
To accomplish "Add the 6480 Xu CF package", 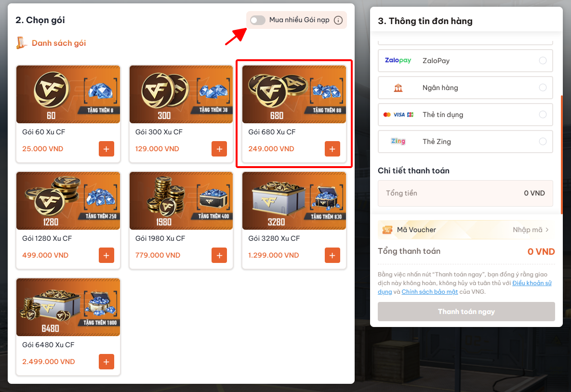I will click(x=106, y=362).
